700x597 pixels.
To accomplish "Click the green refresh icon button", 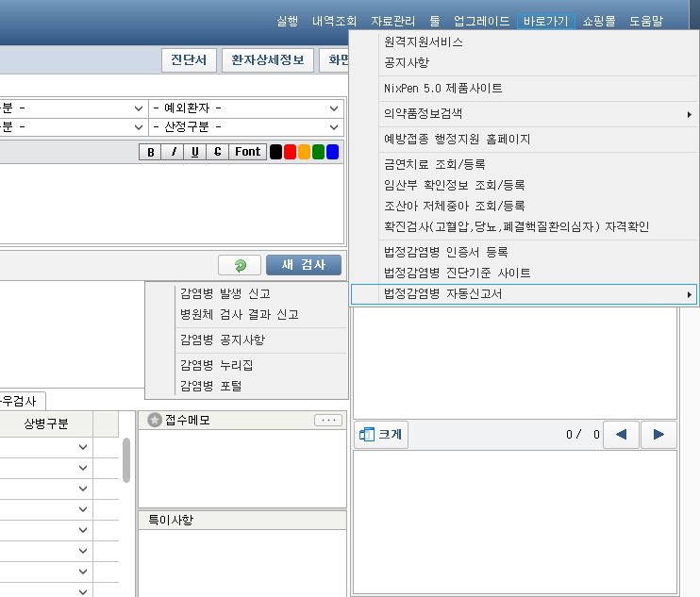I will pos(240,265).
